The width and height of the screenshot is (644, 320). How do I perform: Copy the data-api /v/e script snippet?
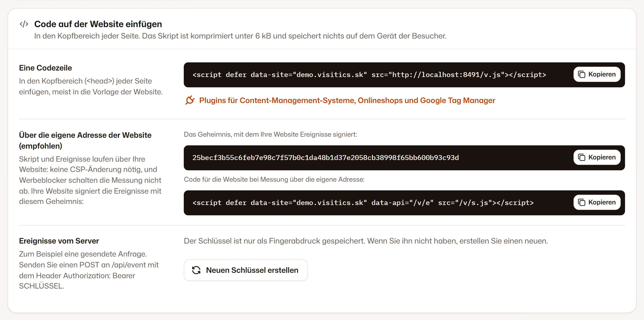[597, 202]
